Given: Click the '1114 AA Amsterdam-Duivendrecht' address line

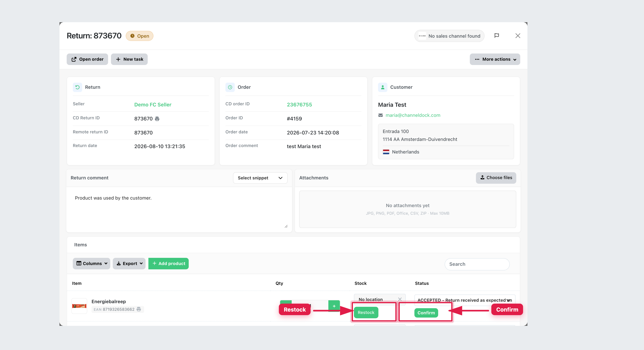Looking at the screenshot, I should (420, 139).
